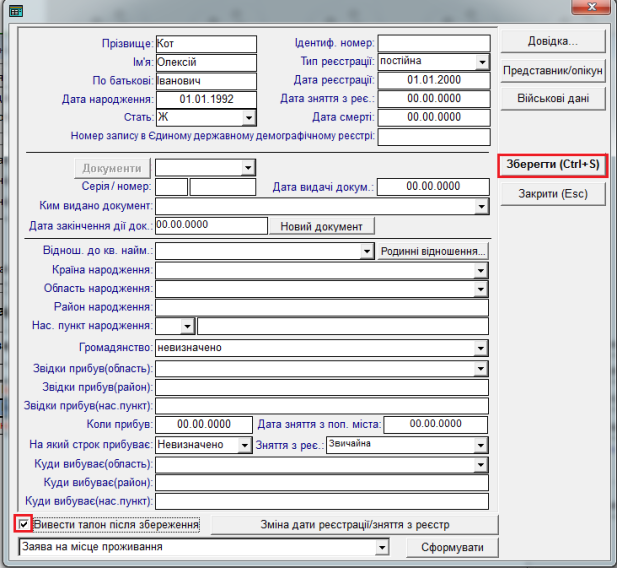Open 'Заява на місце проживання' dropdown
This screenshot has width=617, height=568.
tap(381, 548)
